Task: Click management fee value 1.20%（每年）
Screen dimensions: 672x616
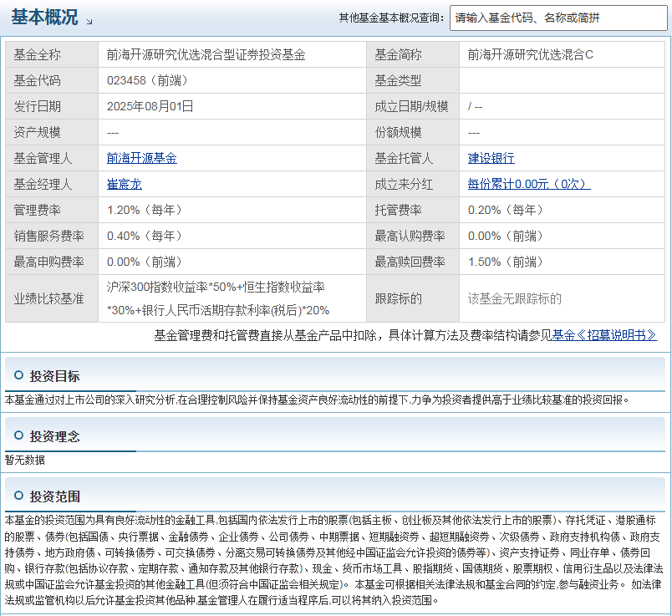Action: click(x=144, y=210)
